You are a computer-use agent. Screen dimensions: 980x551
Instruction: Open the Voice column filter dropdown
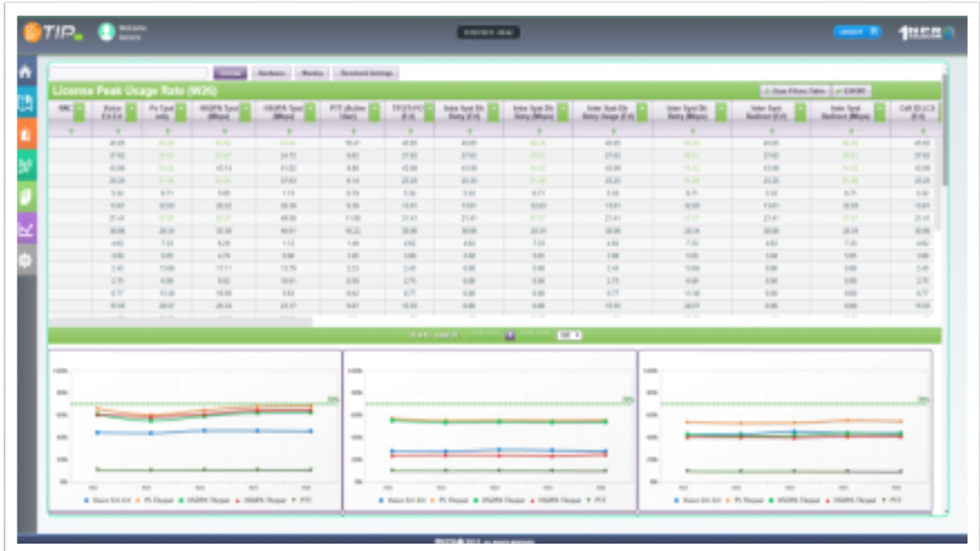pyautogui.click(x=131, y=112)
